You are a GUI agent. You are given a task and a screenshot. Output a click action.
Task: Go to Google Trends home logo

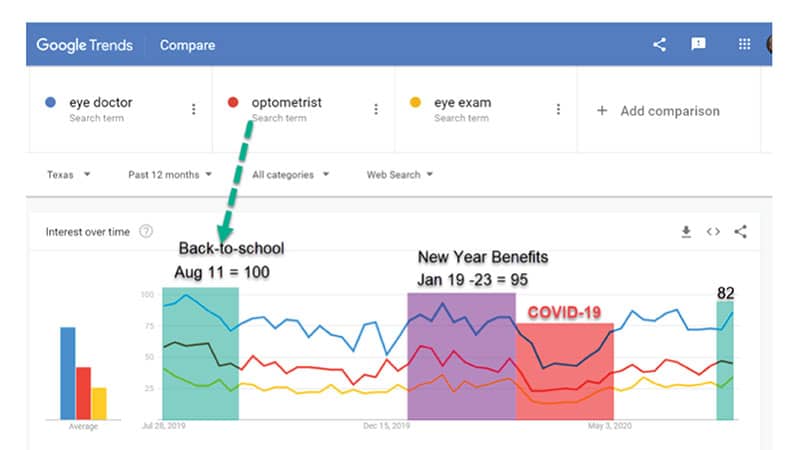click(x=85, y=45)
